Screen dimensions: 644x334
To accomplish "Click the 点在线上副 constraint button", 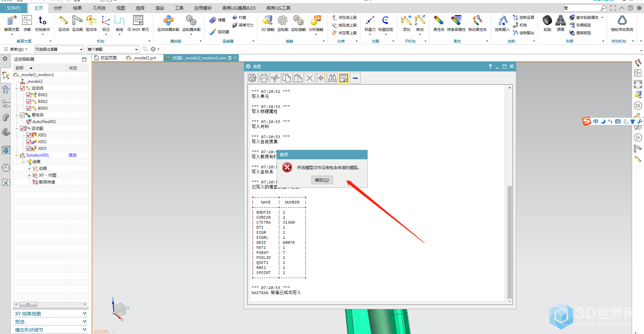I will click(x=344, y=17).
